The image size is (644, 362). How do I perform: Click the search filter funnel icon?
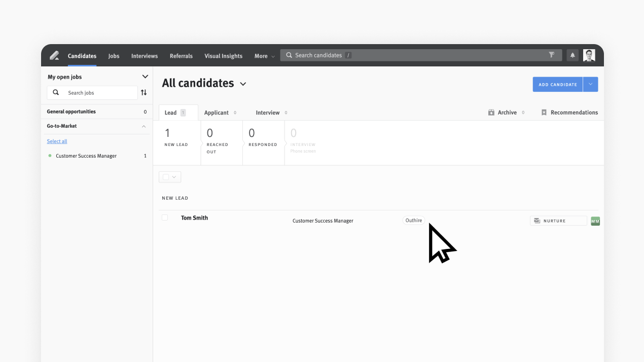(x=552, y=55)
